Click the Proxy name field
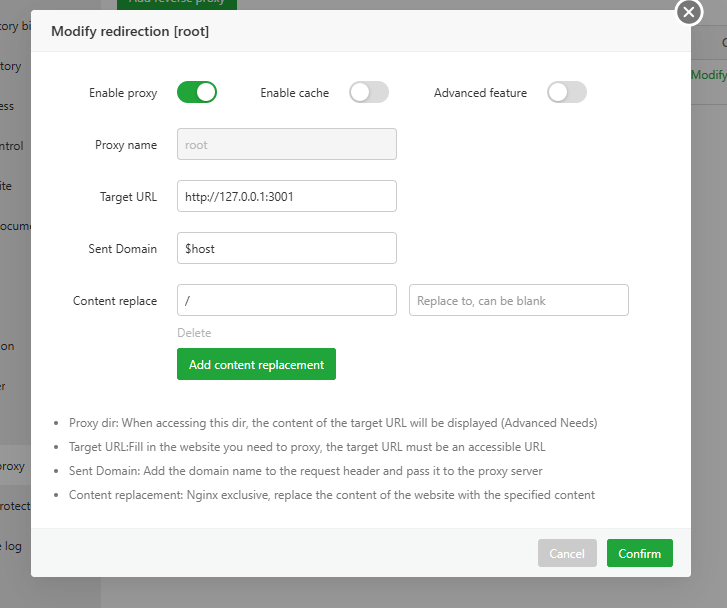 point(286,144)
